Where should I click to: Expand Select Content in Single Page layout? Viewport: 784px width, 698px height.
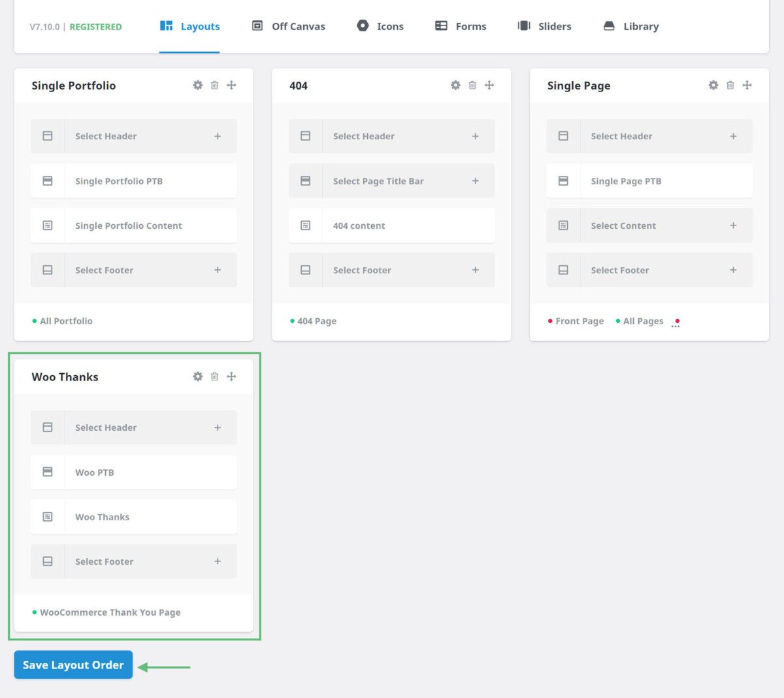click(x=734, y=225)
